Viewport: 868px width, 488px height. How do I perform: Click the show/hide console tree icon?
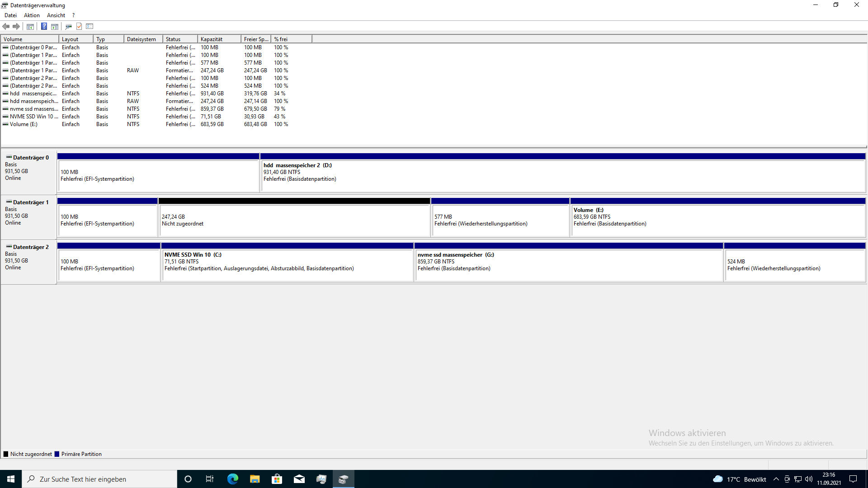30,26
